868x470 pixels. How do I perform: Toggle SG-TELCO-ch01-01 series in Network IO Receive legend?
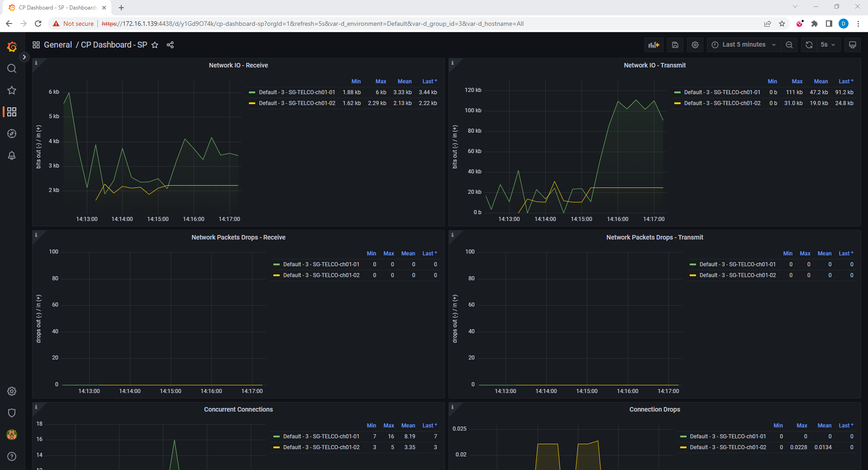(x=297, y=92)
